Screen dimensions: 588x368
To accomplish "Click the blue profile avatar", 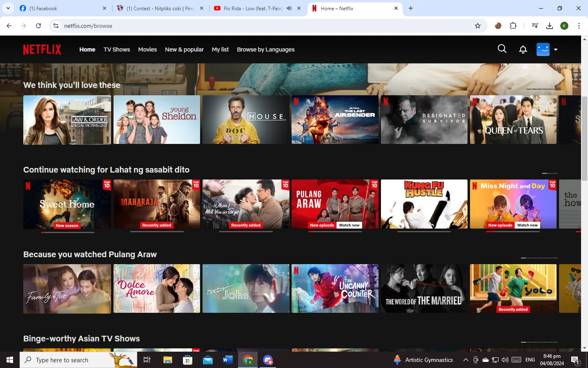I will coord(543,49).
